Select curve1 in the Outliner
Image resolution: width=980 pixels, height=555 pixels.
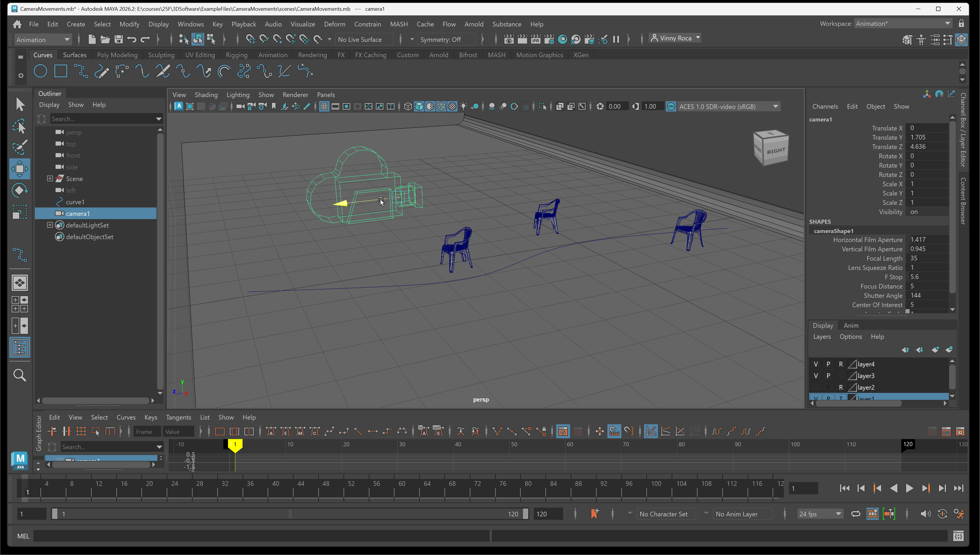coord(75,202)
